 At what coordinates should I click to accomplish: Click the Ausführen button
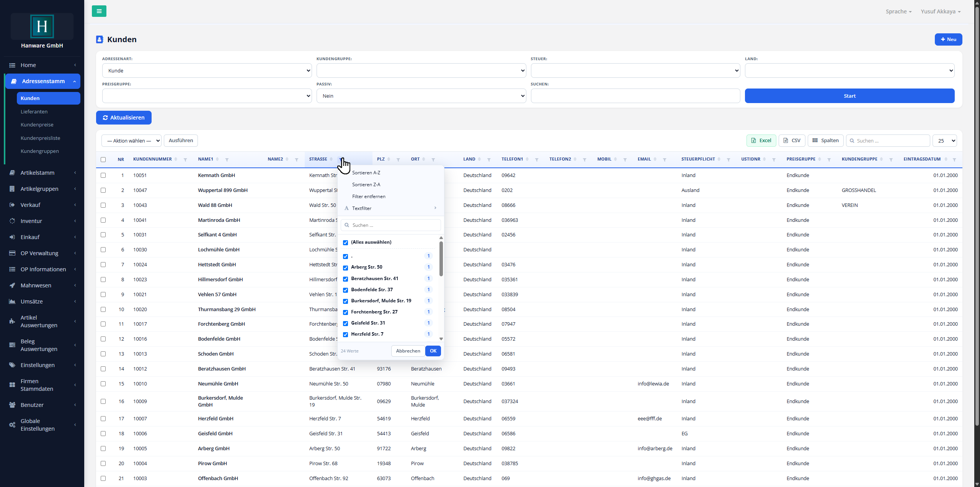point(181,141)
